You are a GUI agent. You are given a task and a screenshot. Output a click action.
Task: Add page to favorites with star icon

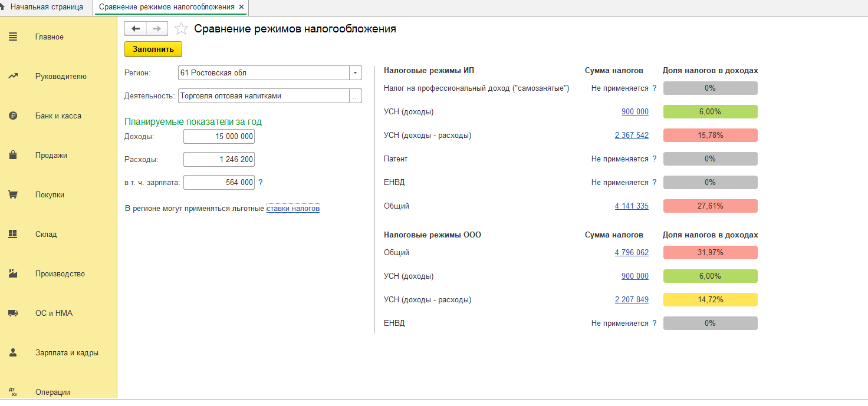point(182,29)
